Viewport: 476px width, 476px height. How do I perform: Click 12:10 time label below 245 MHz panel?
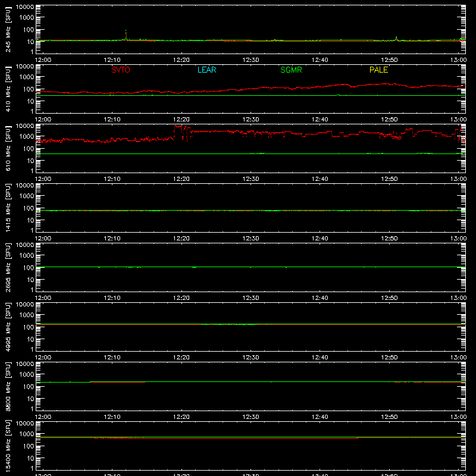(112, 60)
